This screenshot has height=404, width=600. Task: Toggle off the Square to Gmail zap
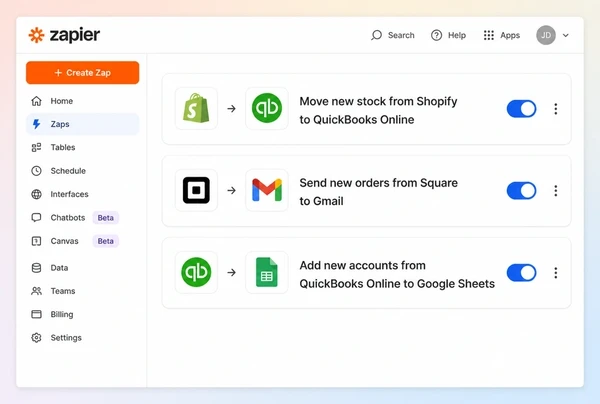click(521, 191)
